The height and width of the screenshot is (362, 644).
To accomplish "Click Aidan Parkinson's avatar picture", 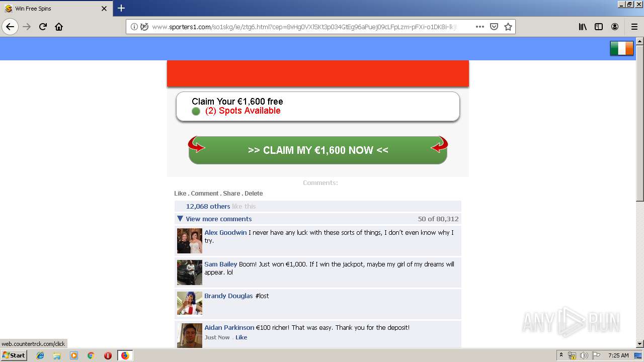I will (x=190, y=335).
